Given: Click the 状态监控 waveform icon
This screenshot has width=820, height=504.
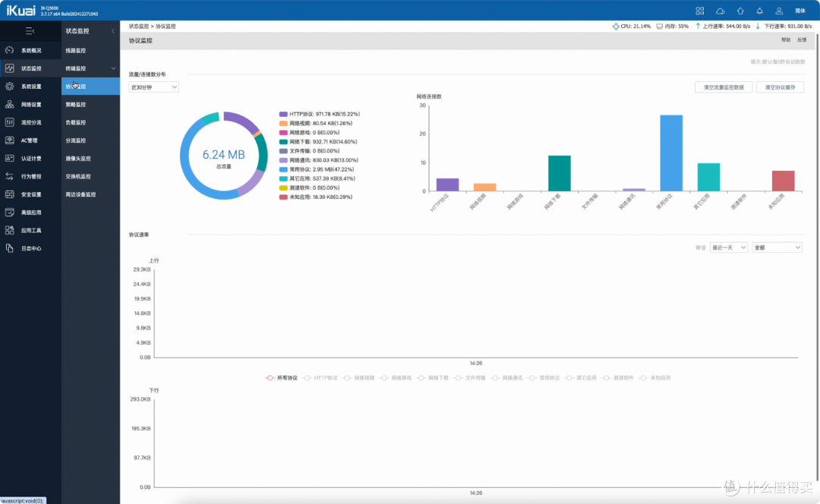Looking at the screenshot, I should coord(9,68).
